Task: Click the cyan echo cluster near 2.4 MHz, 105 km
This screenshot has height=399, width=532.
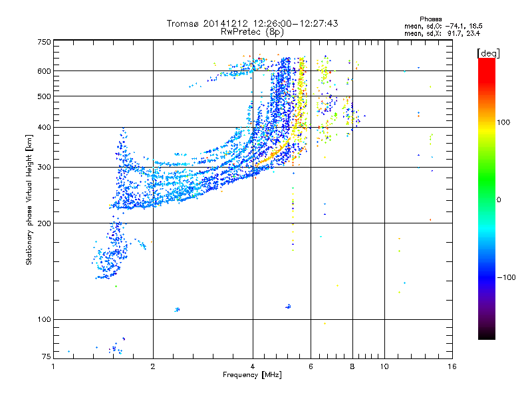Action: [177, 309]
